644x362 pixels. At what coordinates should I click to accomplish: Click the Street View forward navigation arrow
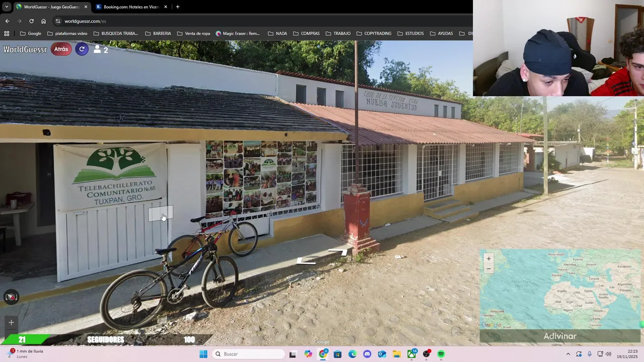[x=338, y=251]
